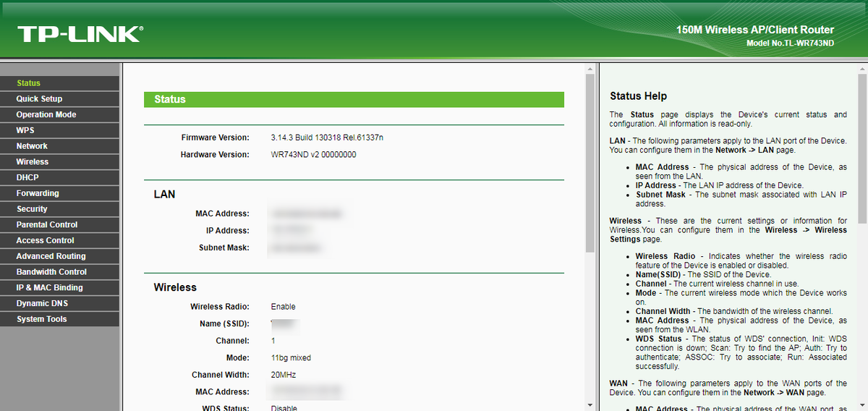Click help panel scroll up arrow

[861, 68]
